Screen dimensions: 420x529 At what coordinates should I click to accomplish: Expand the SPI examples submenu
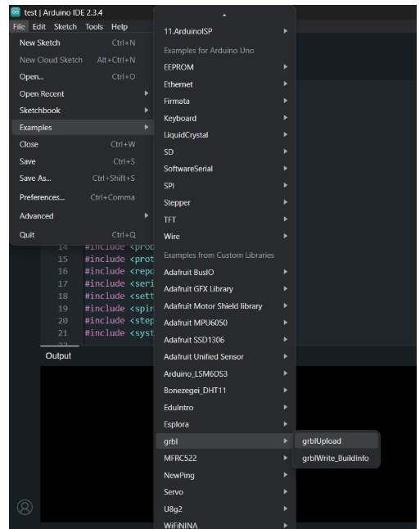(x=224, y=186)
